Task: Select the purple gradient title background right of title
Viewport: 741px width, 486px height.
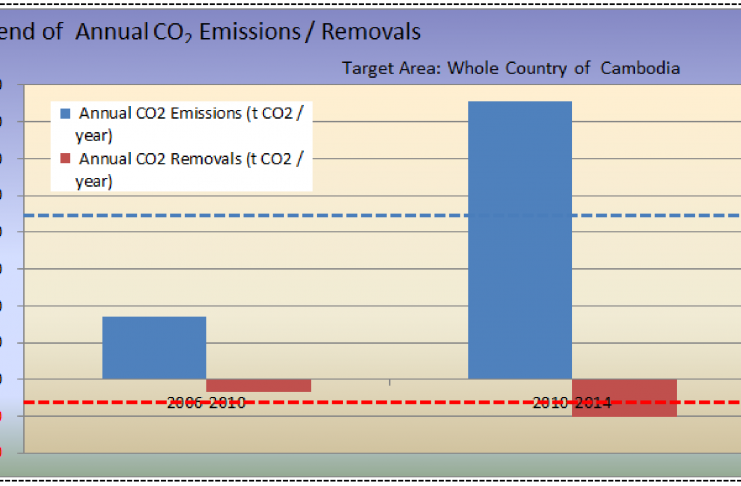Action: coord(600,30)
